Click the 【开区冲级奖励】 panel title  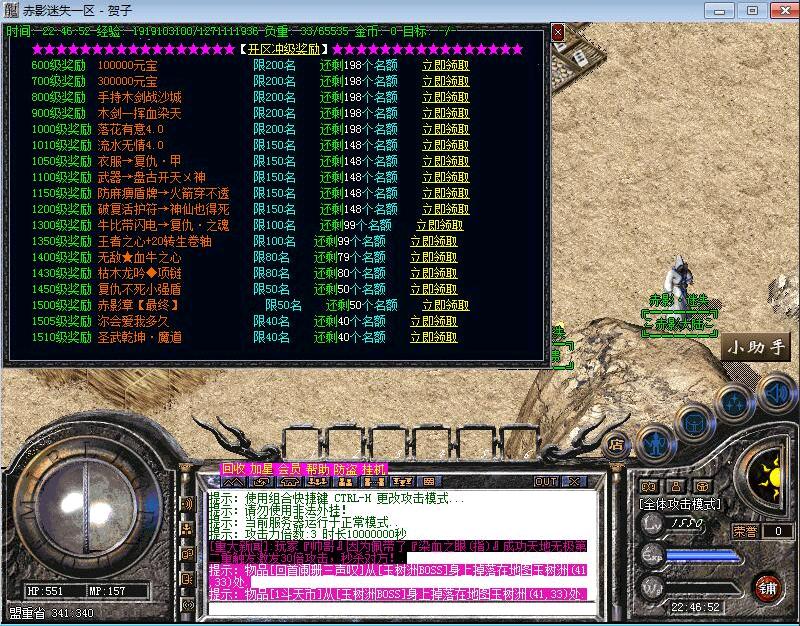click(x=284, y=49)
